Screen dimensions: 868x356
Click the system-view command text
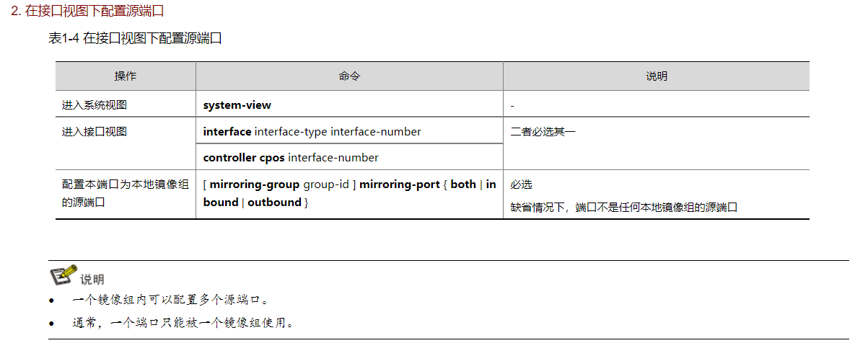point(237,105)
